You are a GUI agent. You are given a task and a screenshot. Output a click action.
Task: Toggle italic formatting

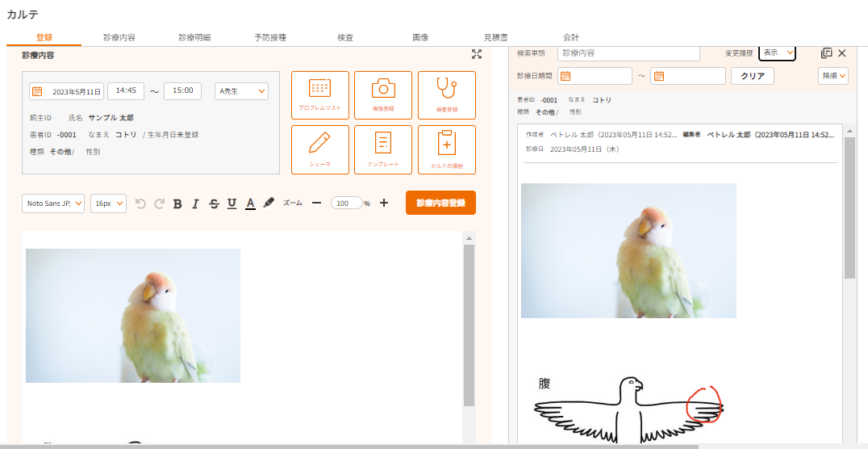point(195,204)
